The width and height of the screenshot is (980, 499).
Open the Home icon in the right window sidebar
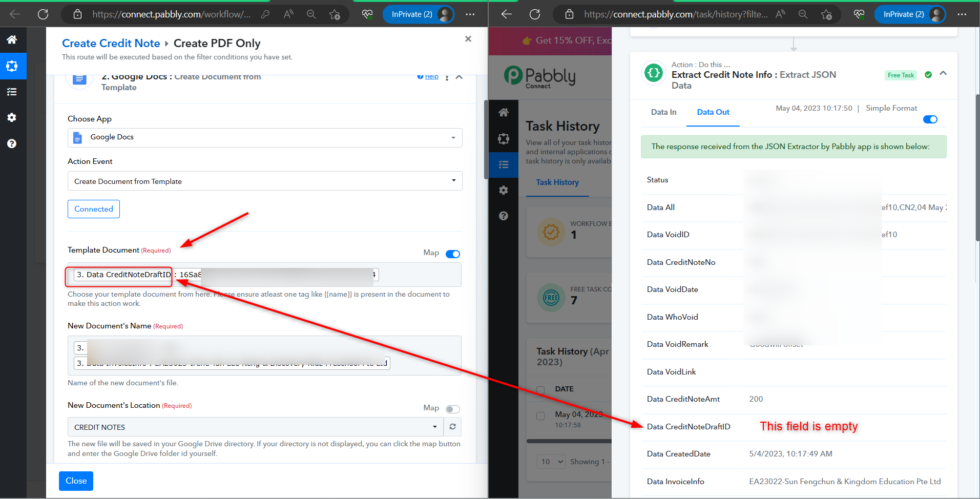[x=504, y=112]
